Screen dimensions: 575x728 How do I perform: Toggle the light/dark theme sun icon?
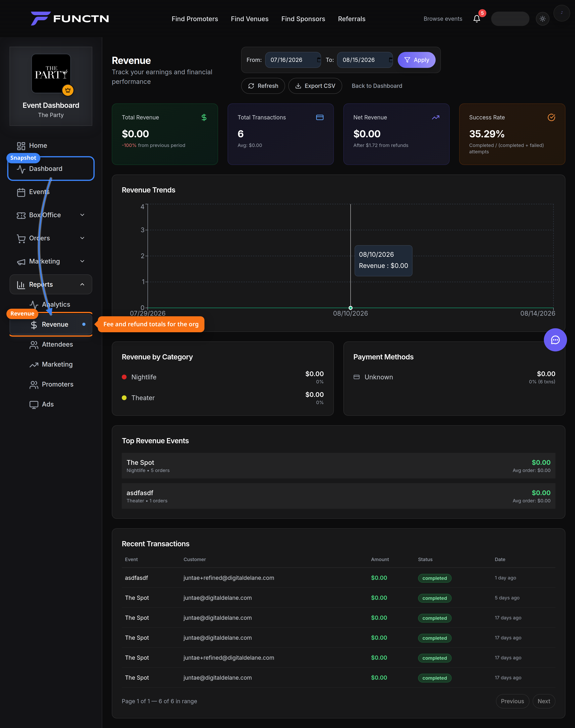click(x=542, y=19)
